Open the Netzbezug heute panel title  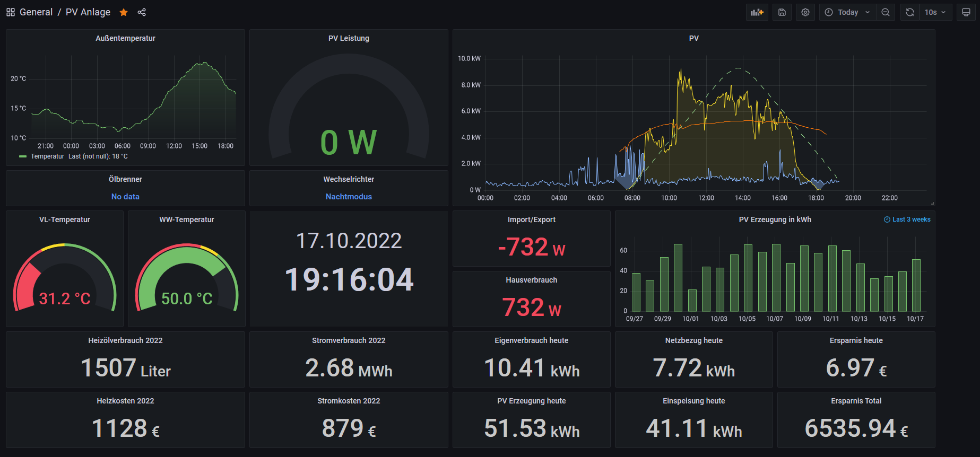click(693, 340)
